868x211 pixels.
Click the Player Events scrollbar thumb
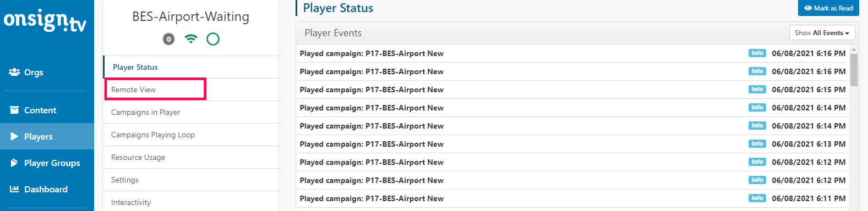(854, 70)
